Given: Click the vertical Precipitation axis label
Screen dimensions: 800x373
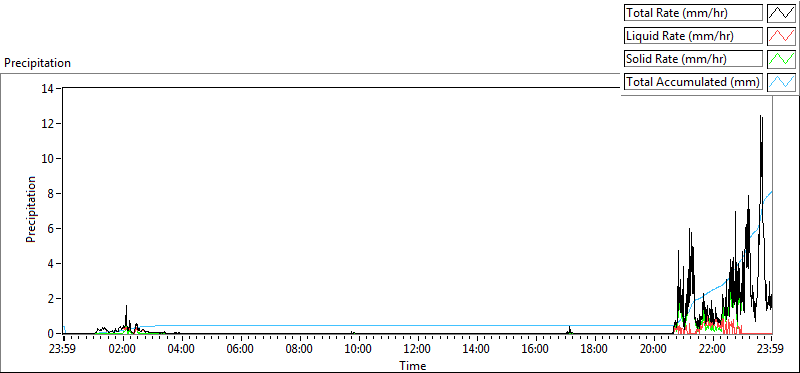Looking at the screenshot, I should coord(31,209).
